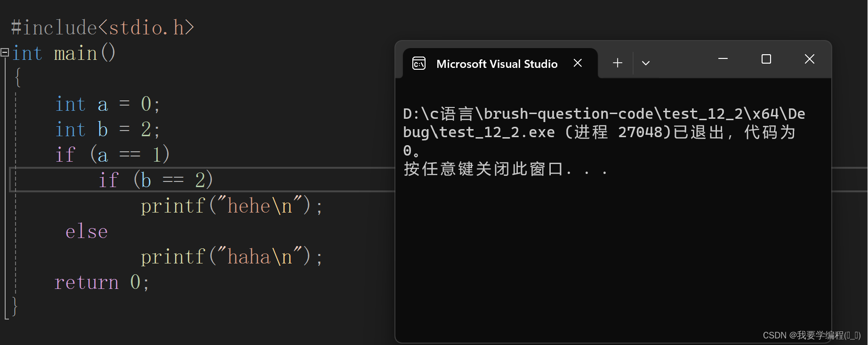Click the 'if (a == 1)' statement
The image size is (868, 345).
pos(112,155)
